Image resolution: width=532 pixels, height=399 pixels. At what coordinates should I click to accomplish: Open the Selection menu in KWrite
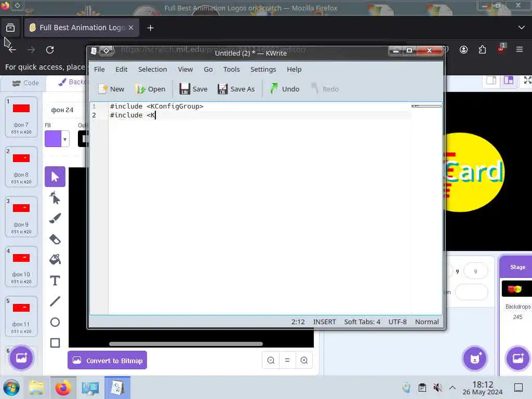[152, 69]
